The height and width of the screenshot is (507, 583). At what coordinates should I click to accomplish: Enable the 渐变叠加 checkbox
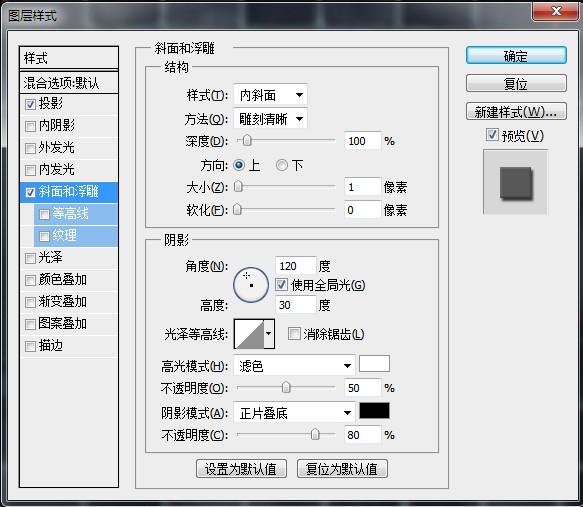[x=30, y=302]
